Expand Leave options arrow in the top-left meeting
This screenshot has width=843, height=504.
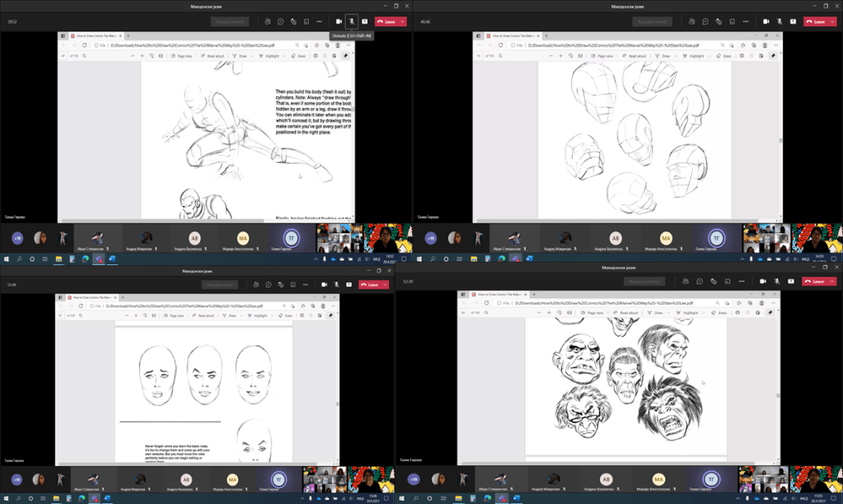pos(403,21)
